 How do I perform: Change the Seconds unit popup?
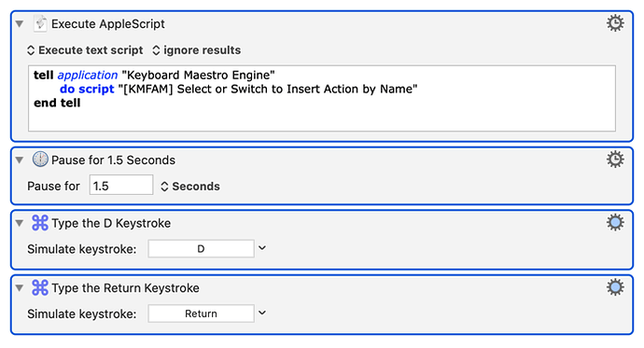[190, 187]
